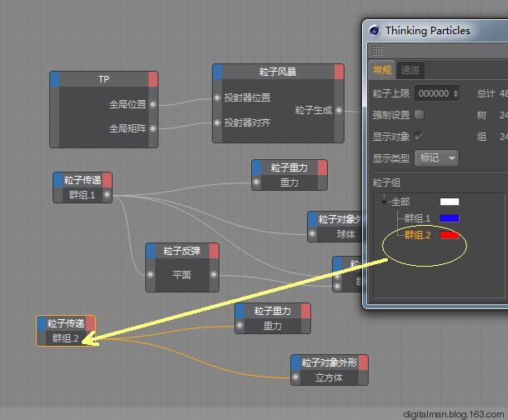Click the Thinking Particles window app icon

(375, 30)
